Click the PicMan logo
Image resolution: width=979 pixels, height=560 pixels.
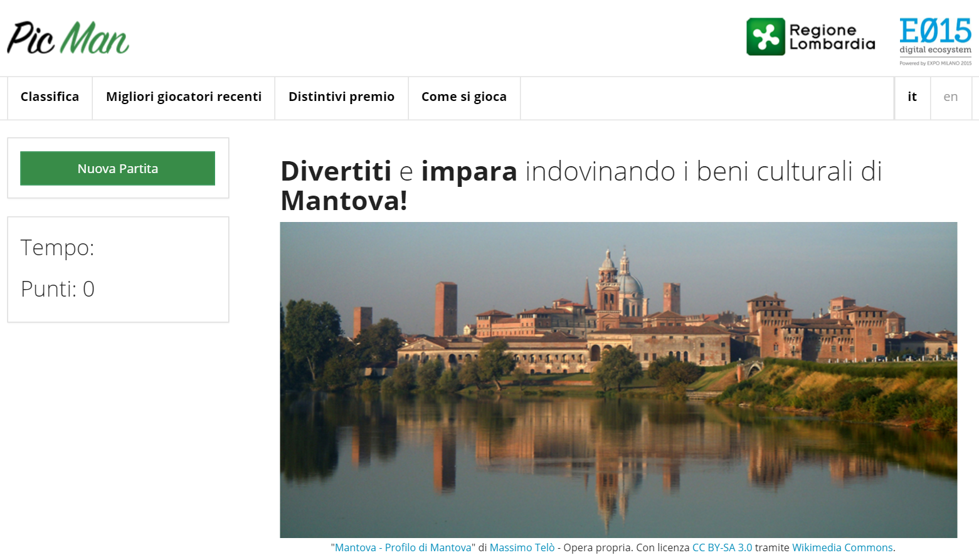pos(68,38)
